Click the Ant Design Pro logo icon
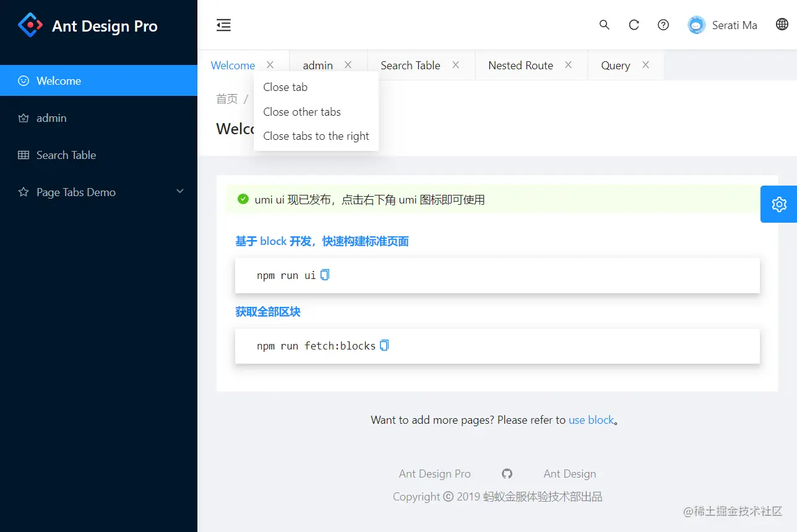This screenshot has height=532, width=797. (30, 25)
